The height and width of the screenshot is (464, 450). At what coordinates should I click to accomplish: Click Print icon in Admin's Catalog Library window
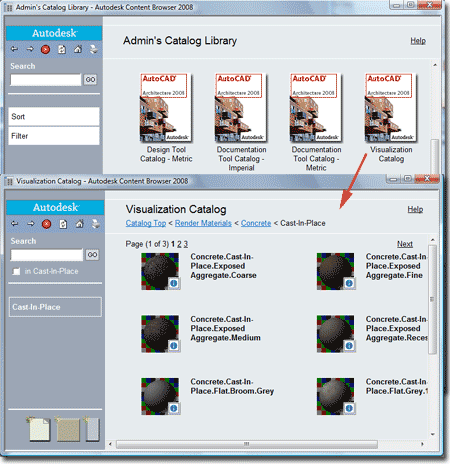(94, 49)
